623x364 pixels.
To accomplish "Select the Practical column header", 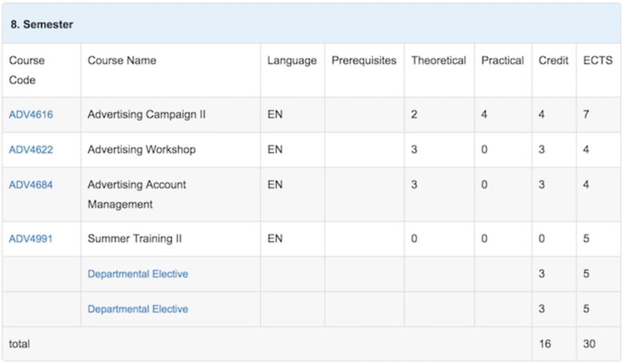I will tap(503, 60).
